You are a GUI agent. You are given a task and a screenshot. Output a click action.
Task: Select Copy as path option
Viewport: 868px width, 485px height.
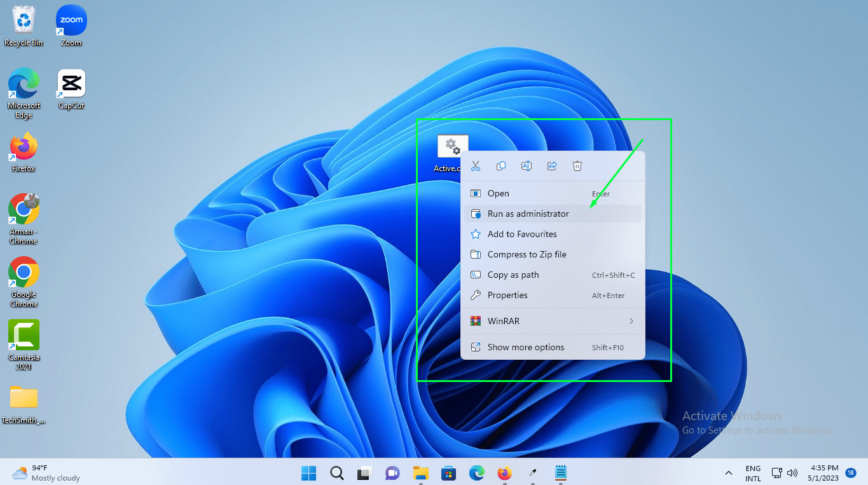[513, 275]
